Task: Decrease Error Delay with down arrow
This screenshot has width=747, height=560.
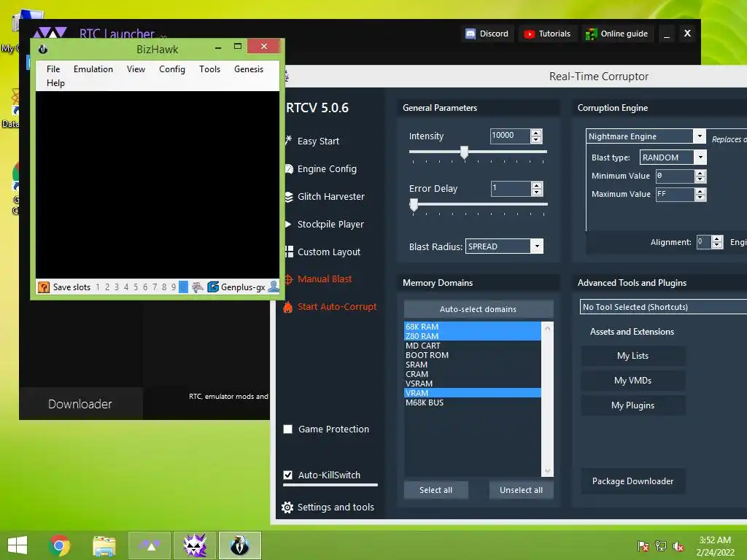Action: (x=536, y=192)
